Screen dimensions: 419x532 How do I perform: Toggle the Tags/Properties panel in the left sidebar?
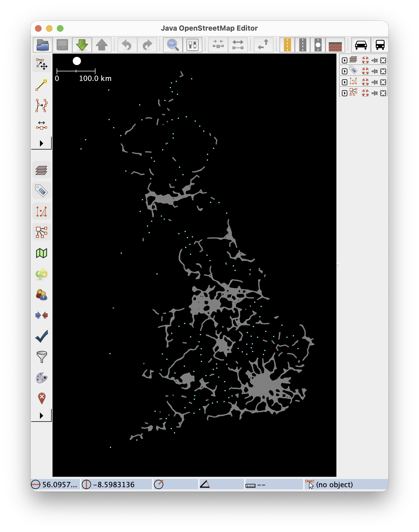coord(42,191)
